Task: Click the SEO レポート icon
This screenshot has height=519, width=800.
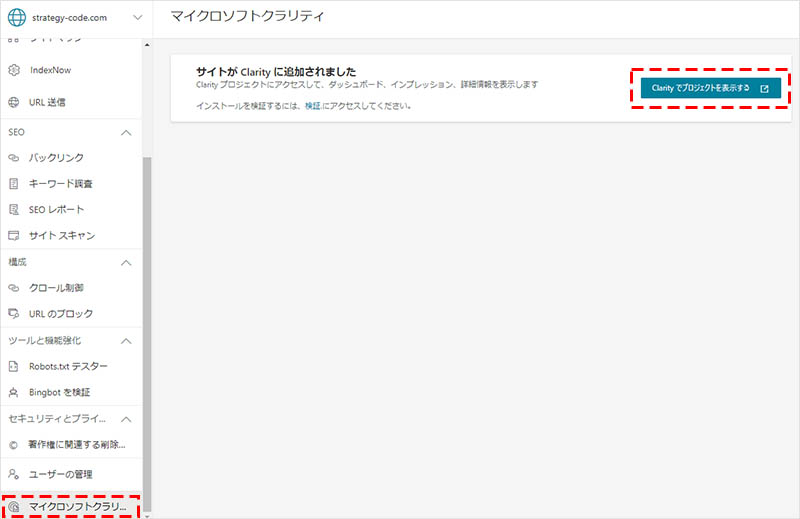Action: click(14, 210)
